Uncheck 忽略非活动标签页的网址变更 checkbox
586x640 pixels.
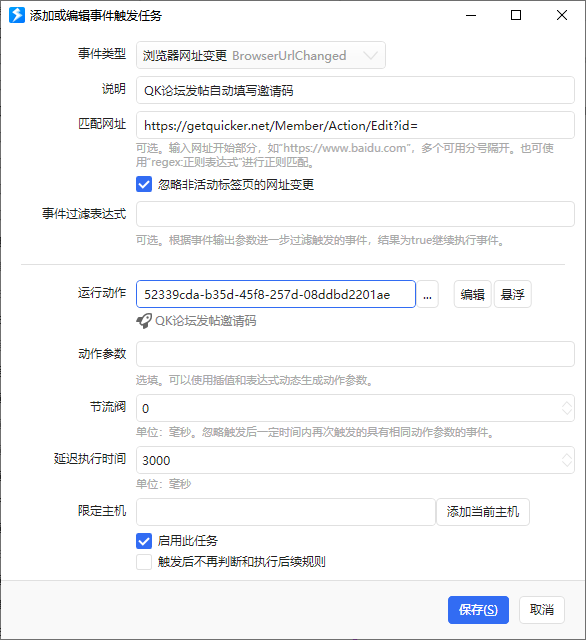coord(144,184)
